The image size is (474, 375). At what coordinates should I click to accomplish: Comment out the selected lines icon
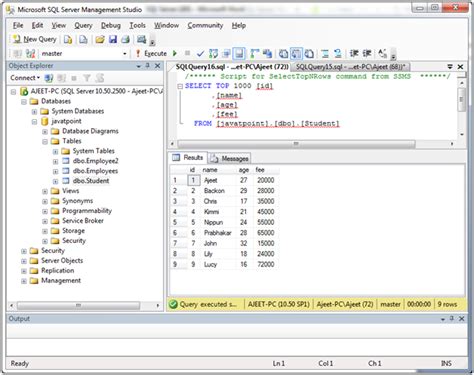pos(325,53)
